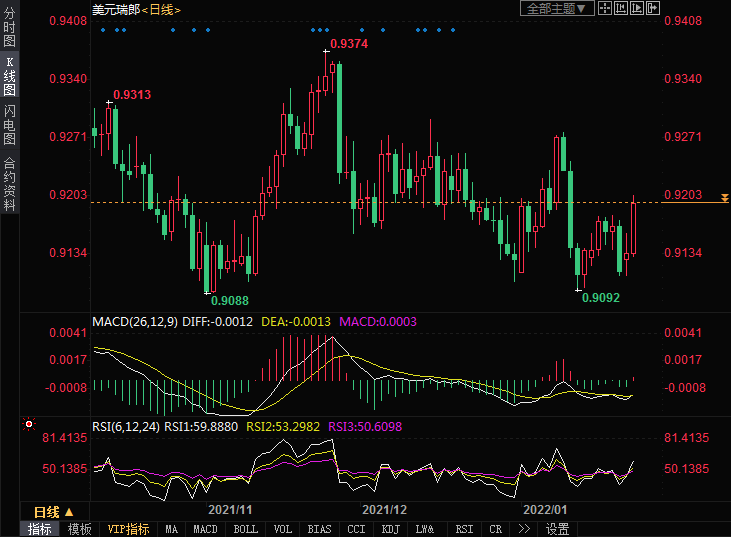Screen dimensions: 731x537
Task: Open the 合约资料 side tab
Action: point(9,183)
